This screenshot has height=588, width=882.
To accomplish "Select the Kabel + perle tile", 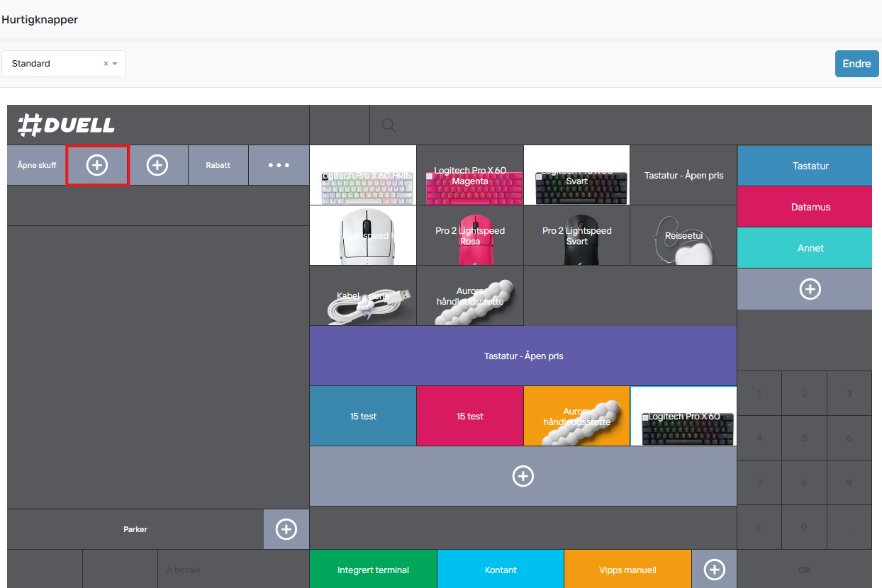I will pos(363,295).
